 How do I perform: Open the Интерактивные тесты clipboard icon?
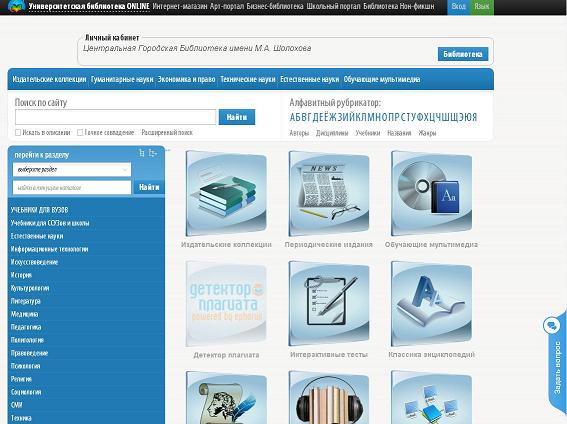329,304
